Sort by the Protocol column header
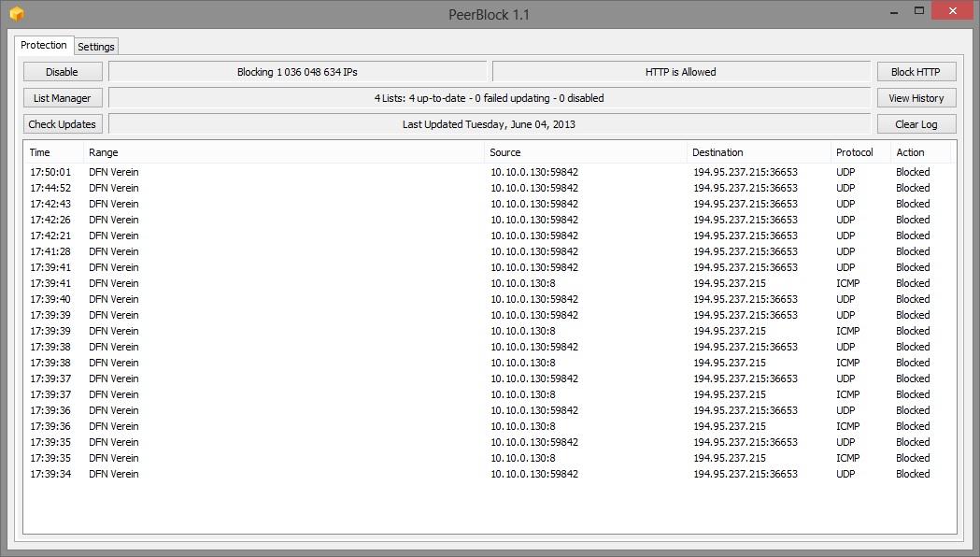980x557 pixels. pos(860,152)
